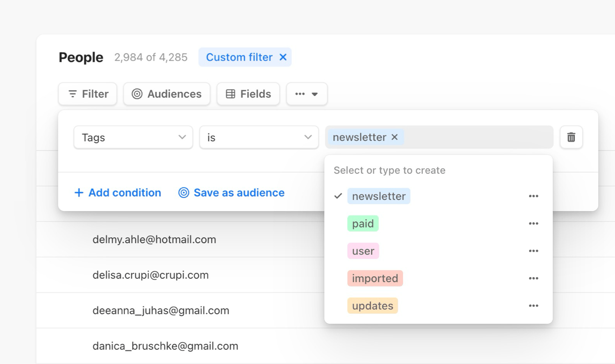The image size is (615, 364).
Task: Select the user tag option
Action: point(363,251)
